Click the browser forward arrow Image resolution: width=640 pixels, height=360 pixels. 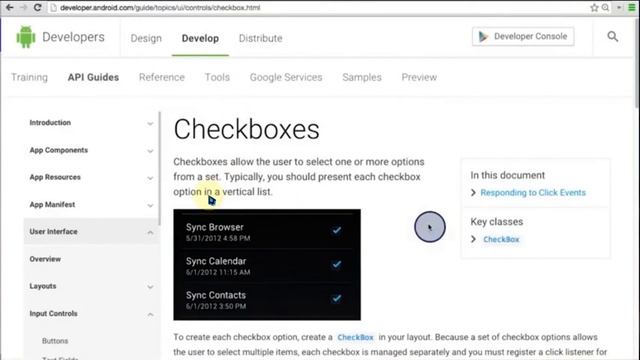pyautogui.click(x=23, y=7)
